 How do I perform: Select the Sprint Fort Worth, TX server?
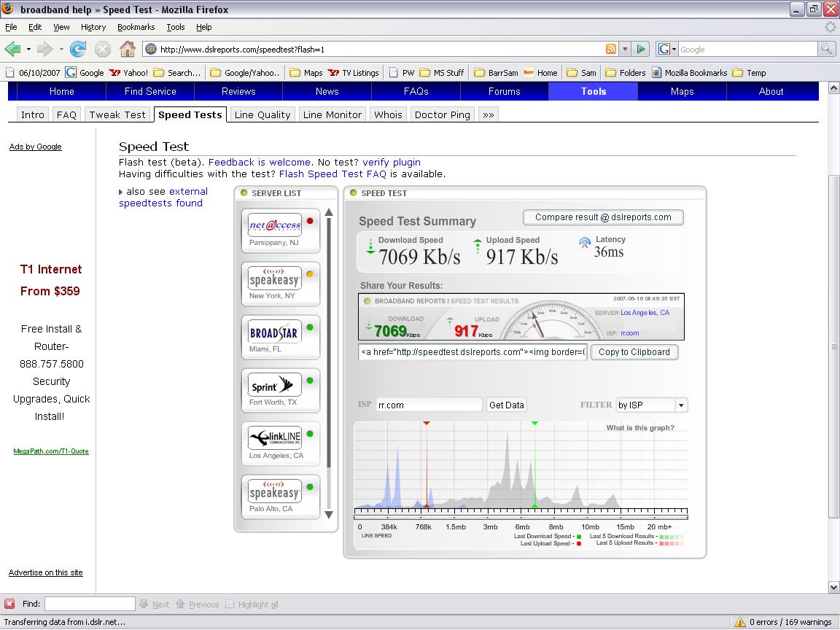[x=280, y=390]
